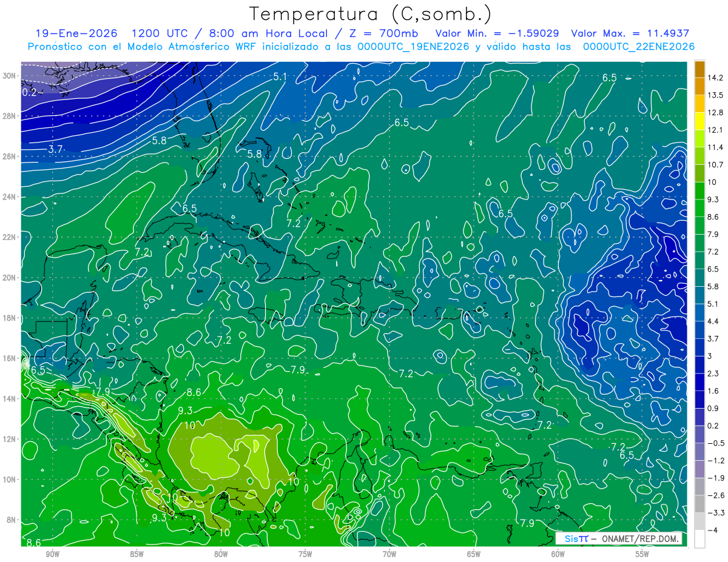728x562 pixels.
Task: Click the '-2.6' colorbar legend value
Action: [717, 495]
